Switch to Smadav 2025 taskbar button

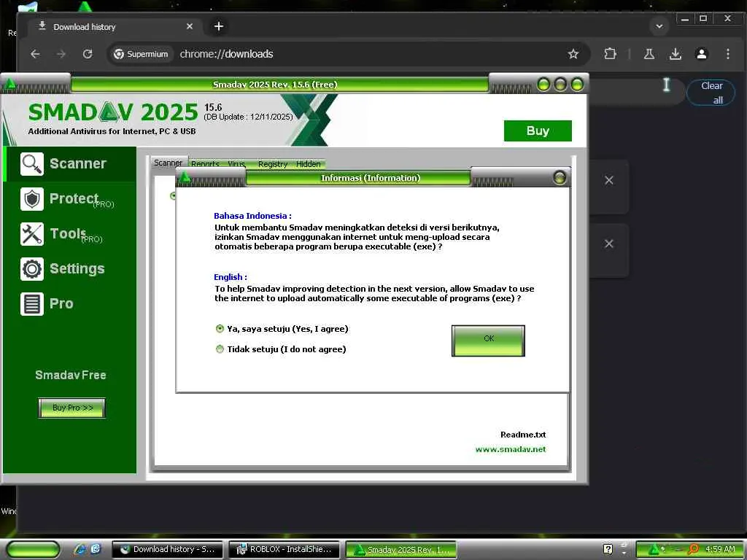pyautogui.click(x=401, y=550)
